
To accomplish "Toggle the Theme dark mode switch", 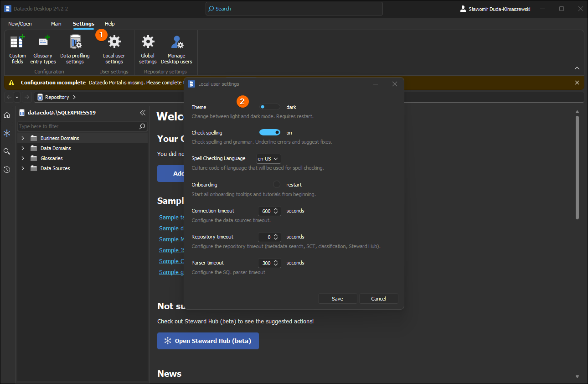I will tap(270, 107).
